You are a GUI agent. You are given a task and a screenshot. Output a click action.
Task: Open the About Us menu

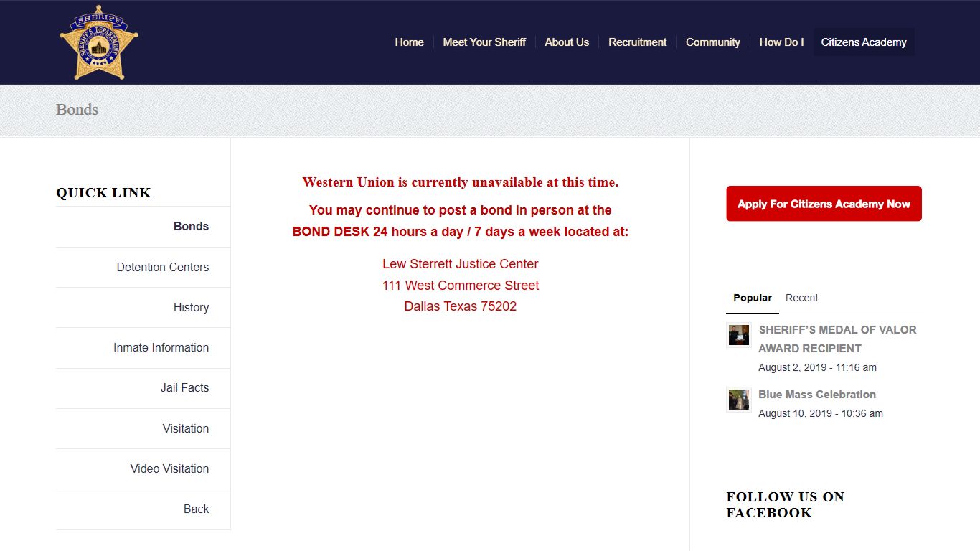tap(567, 42)
